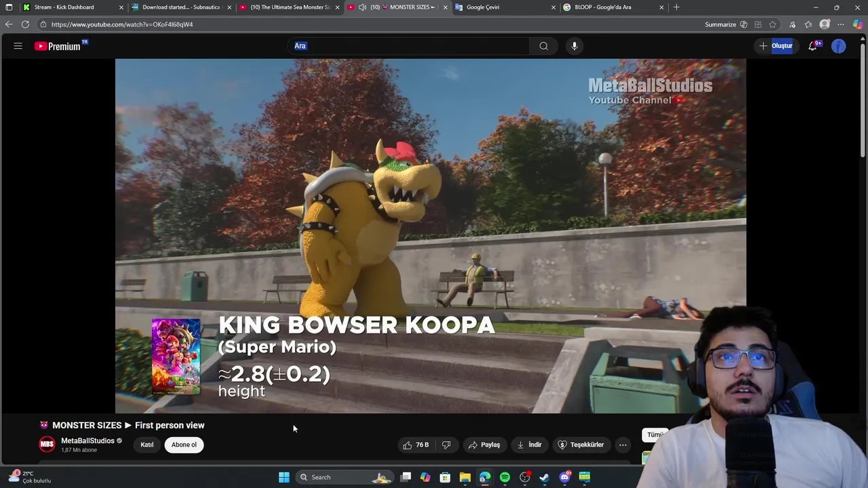Switch to BLOOP Google'da Ara tab

[603, 7]
